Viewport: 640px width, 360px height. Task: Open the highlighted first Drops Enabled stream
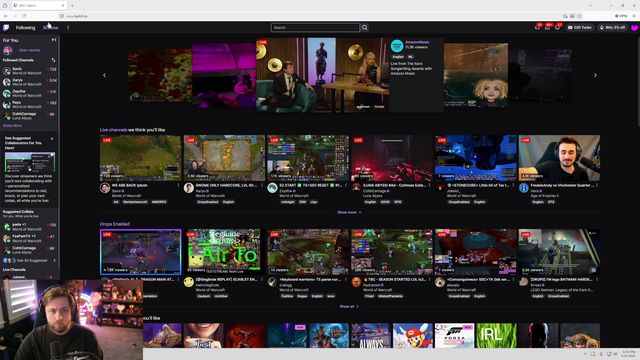(140, 252)
